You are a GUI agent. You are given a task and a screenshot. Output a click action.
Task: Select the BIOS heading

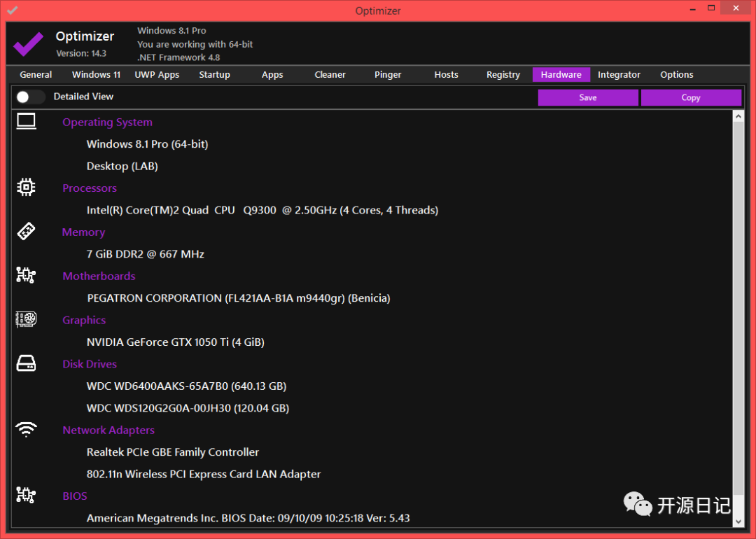pos(75,496)
